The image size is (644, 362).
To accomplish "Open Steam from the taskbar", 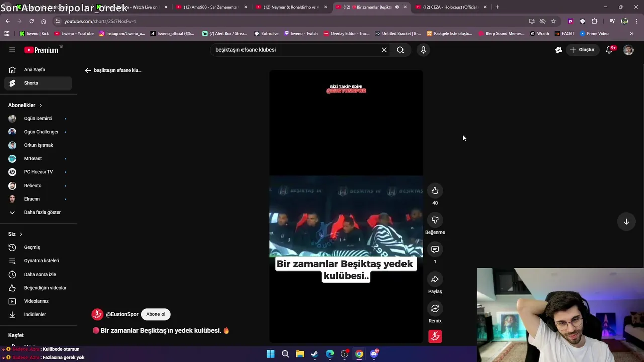I will point(314,354).
